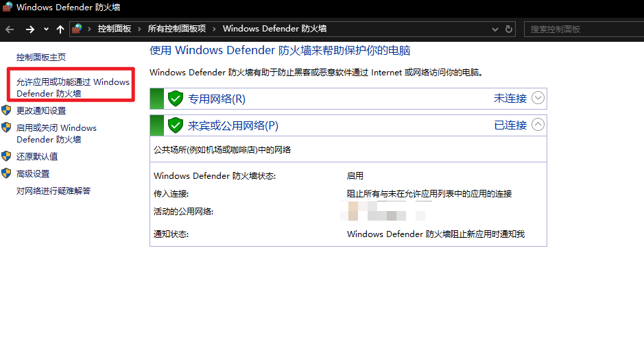This screenshot has width=644, height=357.
Task: Open 允许应用或功能通过 Windows Defender 防火墙
Action: pyautogui.click(x=73, y=88)
